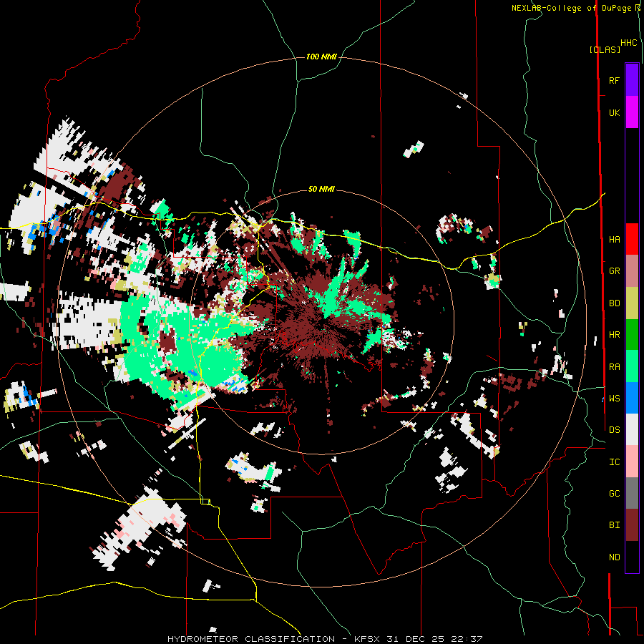Click the [CLAS] legend header
The image size is (644, 644).
(605, 49)
